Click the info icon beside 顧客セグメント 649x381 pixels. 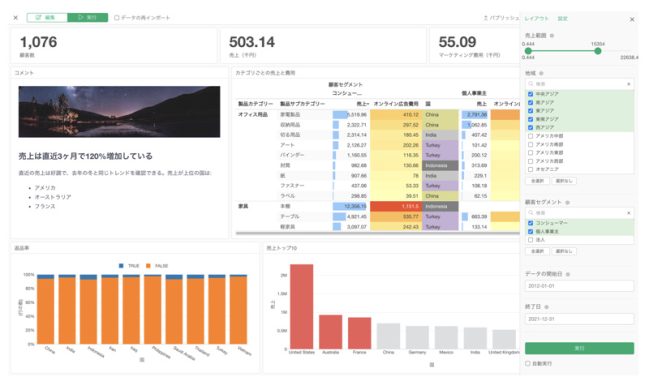[x=567, y=202]
